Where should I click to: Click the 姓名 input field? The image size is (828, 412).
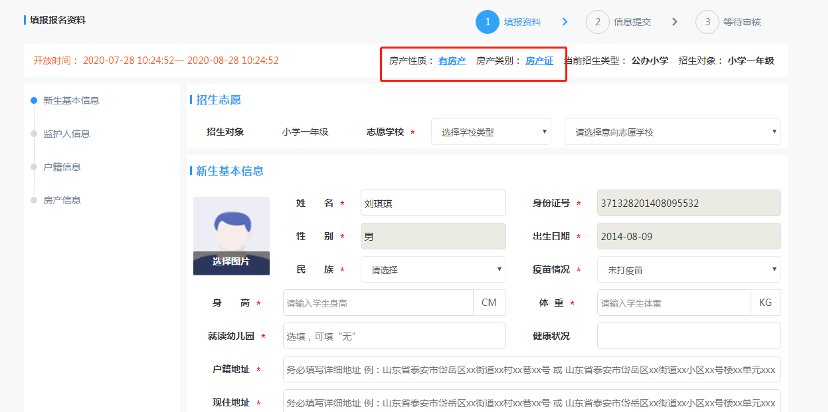pyautogui.click(x=433, y=203)
